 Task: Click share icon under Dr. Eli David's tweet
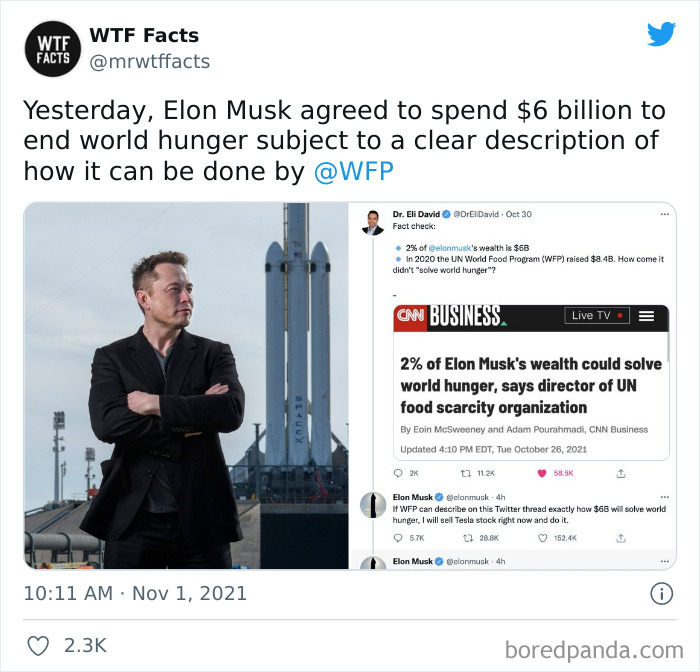621,473
